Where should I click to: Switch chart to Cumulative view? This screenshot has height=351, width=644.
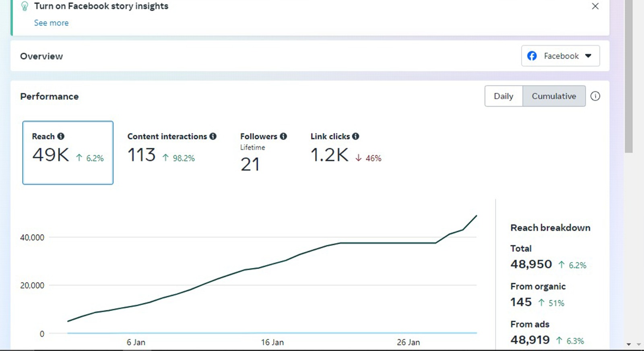point(554,96)
